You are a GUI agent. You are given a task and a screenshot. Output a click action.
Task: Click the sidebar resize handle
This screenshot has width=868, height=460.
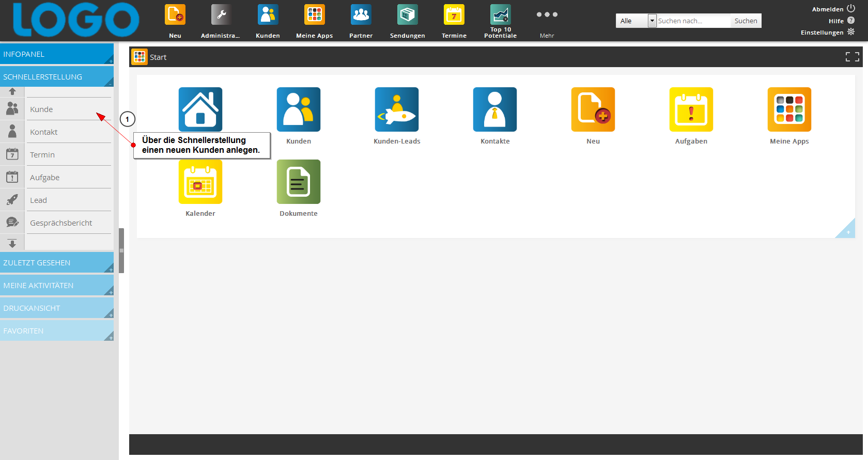(121, 250)
